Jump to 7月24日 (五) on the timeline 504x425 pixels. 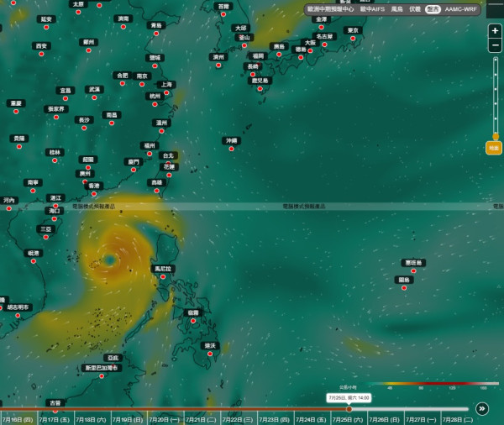[x=311, y=419]
